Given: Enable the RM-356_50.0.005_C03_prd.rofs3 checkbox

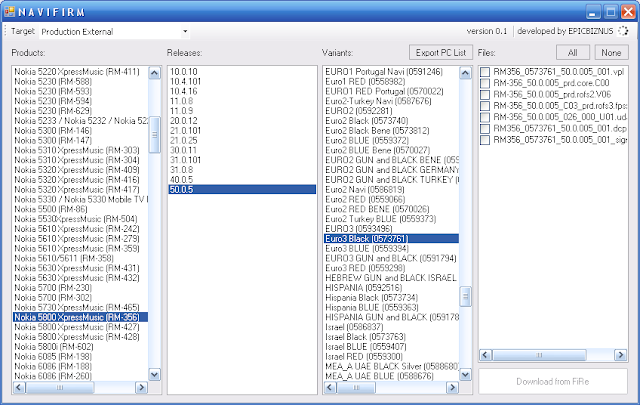Looking at the screenshot, I should click(485, 106).
